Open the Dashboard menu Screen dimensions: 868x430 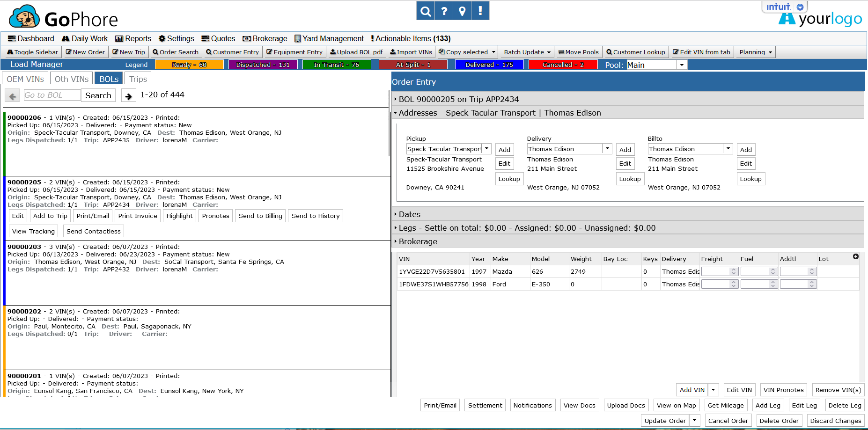pyautogui.click(x=31, y=38)
